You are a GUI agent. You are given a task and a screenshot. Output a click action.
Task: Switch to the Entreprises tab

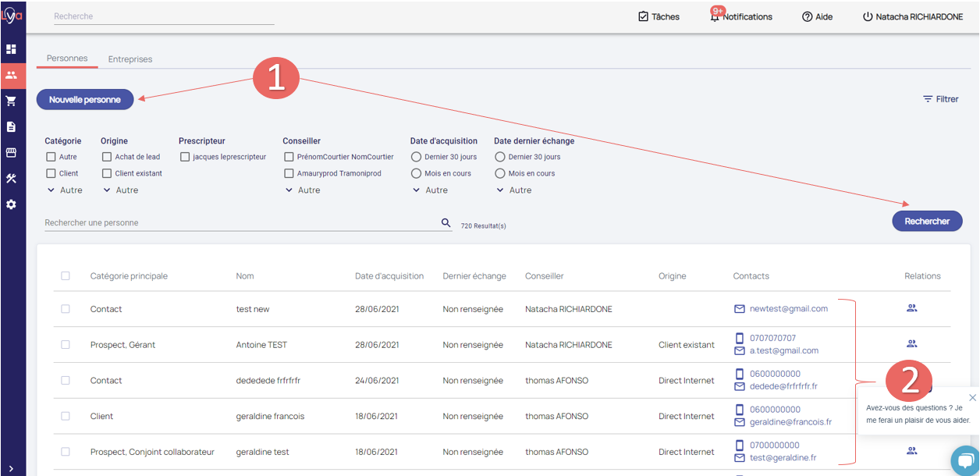(x=130, y=59)
